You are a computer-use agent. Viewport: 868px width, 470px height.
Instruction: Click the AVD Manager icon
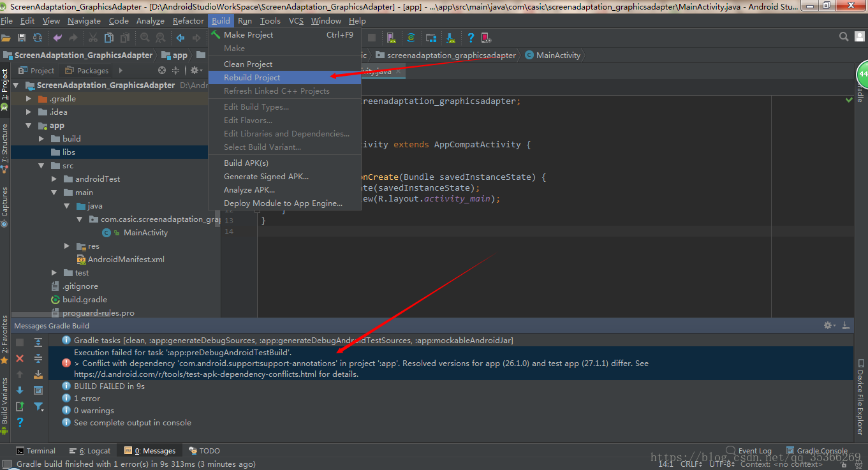[x=391, y=38]
